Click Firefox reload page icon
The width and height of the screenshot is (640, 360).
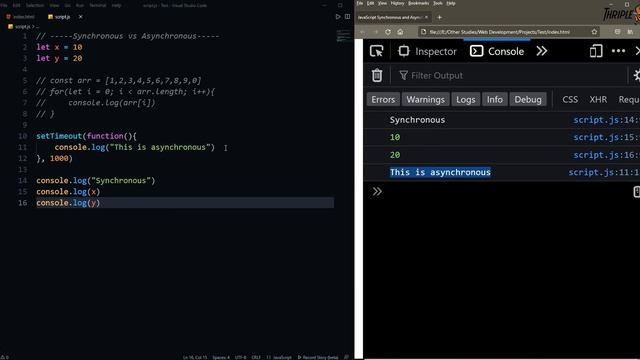[388, 32]
